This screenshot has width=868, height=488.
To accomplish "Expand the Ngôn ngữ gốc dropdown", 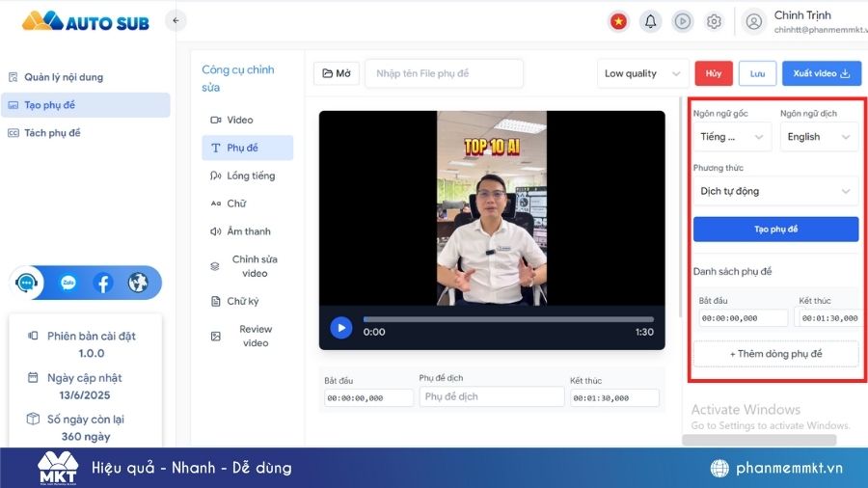I will click(x=732, y=137).
